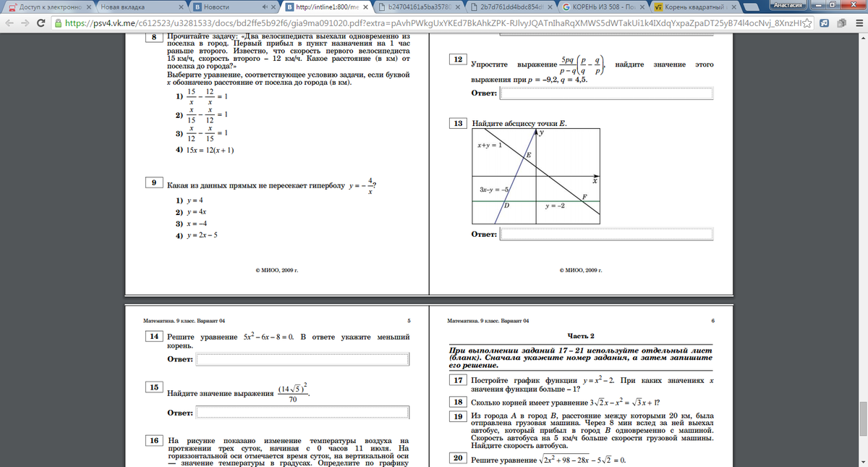This screenshot has width=868, height=467.
Task: Click task number 19 box
Action: pyautogui.click(x=457, y=417)
